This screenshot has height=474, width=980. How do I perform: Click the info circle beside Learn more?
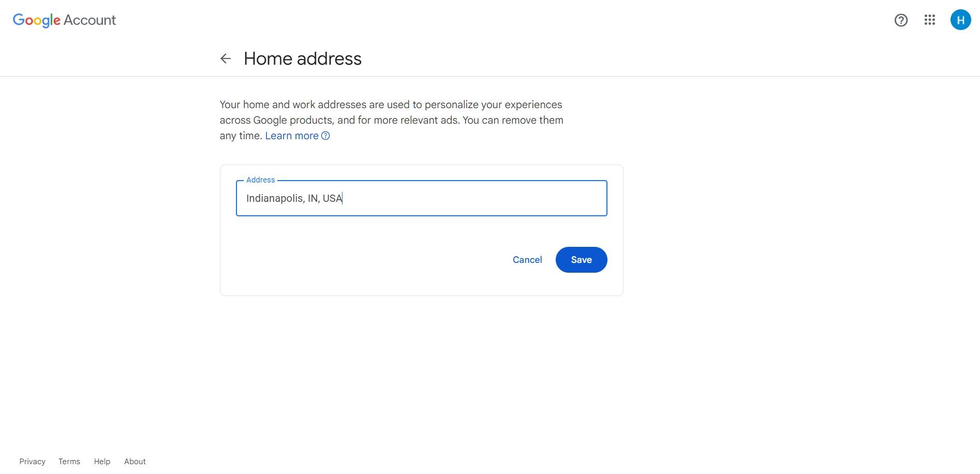(325, 136)
